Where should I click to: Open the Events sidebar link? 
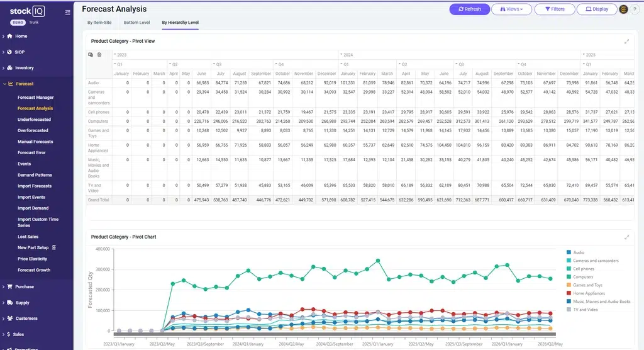tap(24, 164)
